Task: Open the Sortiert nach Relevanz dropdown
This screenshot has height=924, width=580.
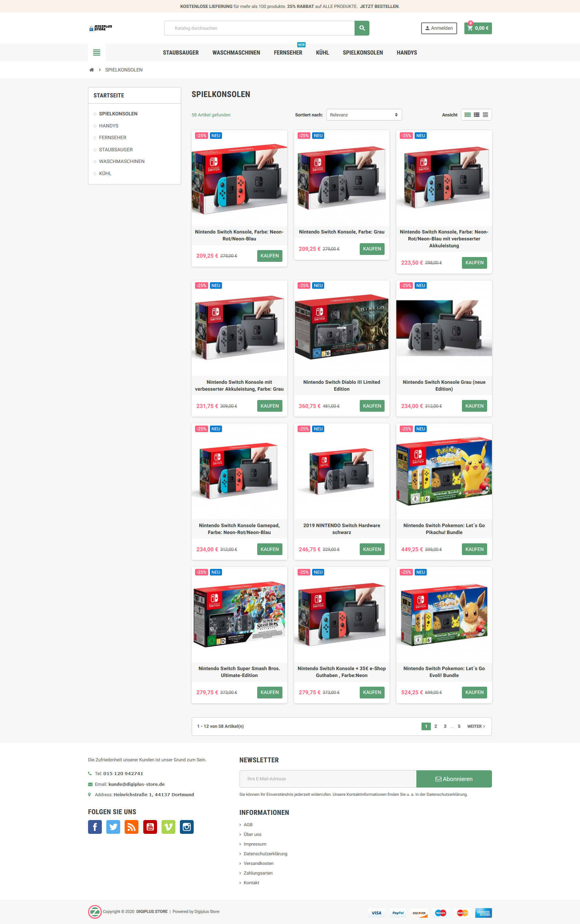Action: tap(364, 115)
